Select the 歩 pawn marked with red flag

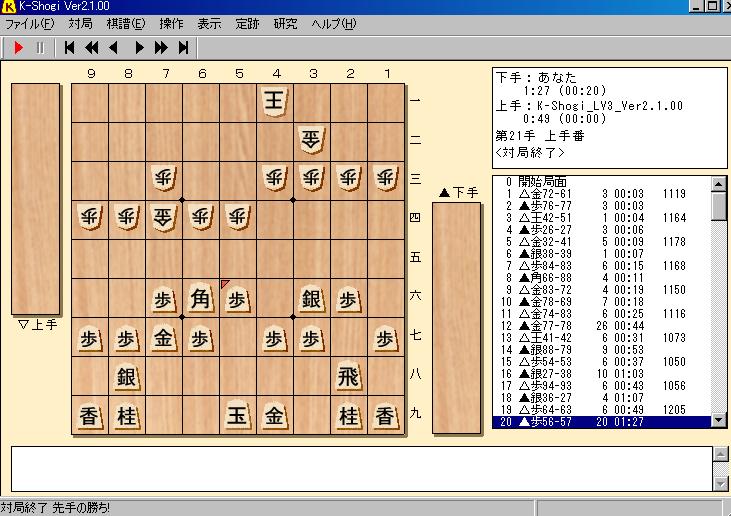pyautogui.click(x=237, y=300)
